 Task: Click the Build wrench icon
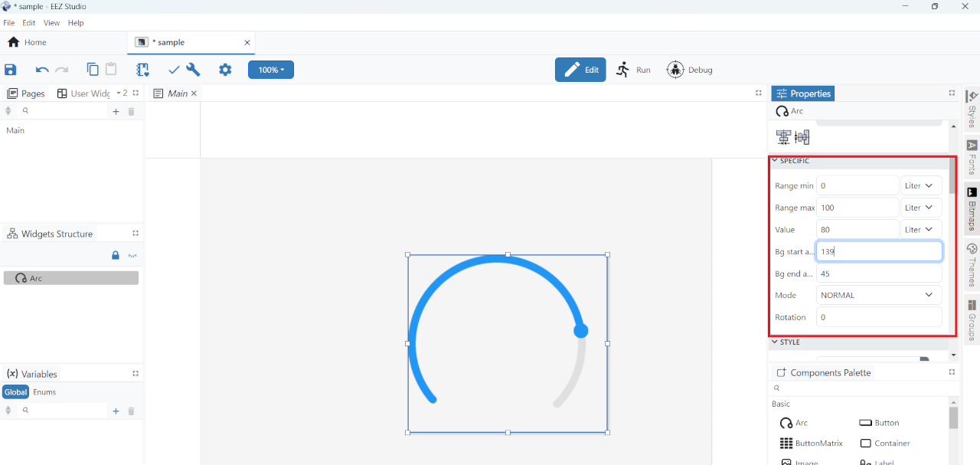[194, 70]
